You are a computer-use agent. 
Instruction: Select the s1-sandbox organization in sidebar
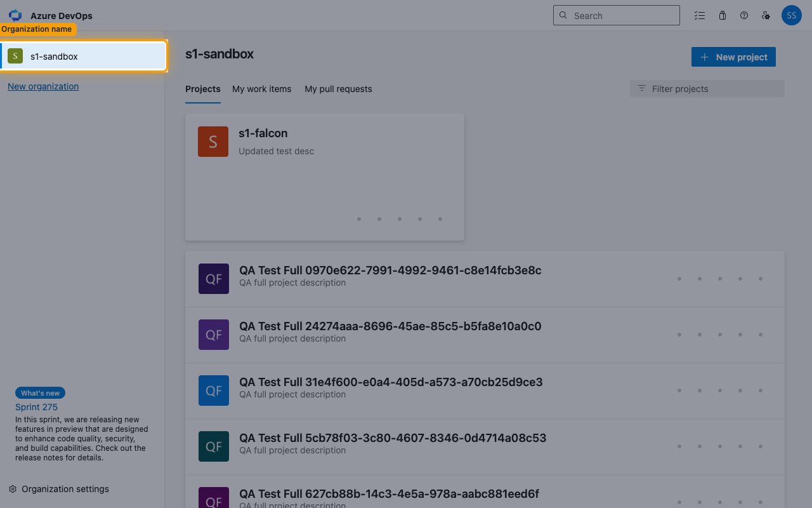point(83,57)
